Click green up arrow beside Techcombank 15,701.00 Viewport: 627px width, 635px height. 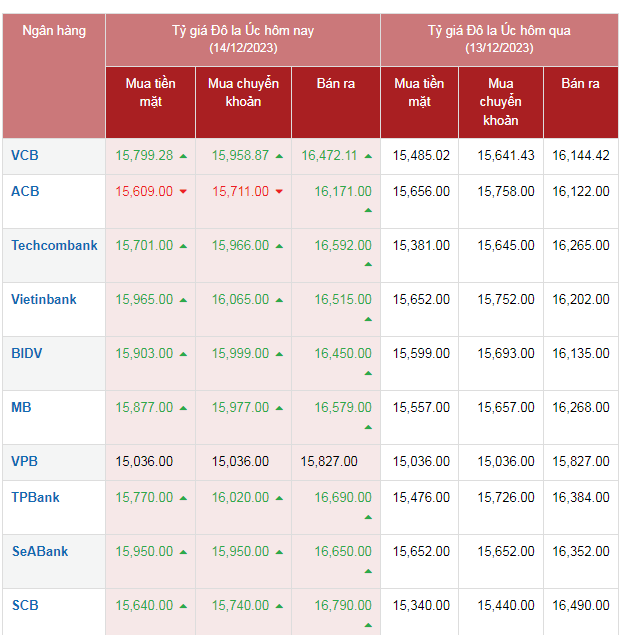click(x=183, y=246)
